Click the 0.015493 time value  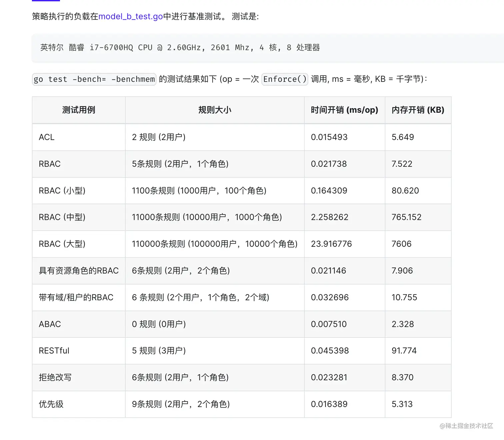(329, 137)
